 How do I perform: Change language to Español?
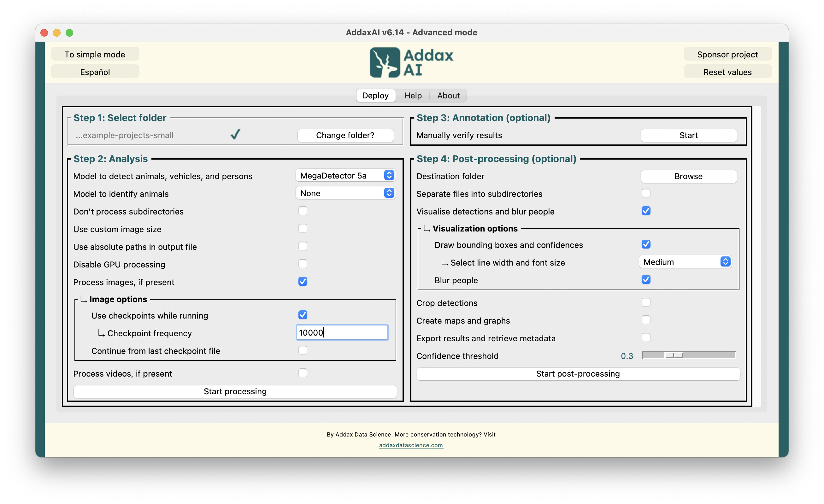coord(95,72)
